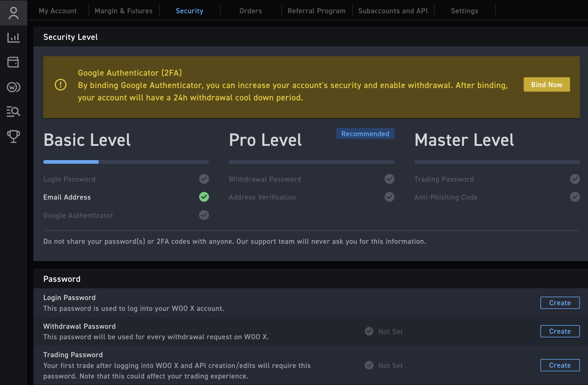Go to the Orders tab
Image resolution: width=588 pixels, height=385 pixels.
pyautogui.click(x=251, y=11)
